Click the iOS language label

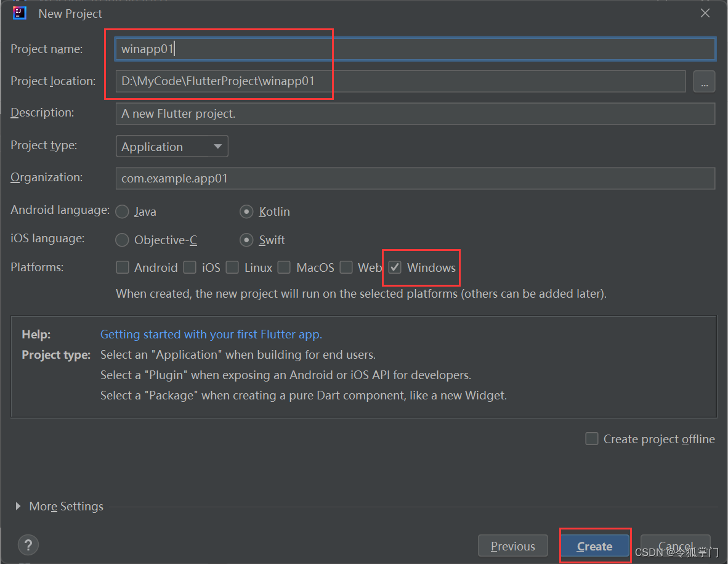click(47, 239)
